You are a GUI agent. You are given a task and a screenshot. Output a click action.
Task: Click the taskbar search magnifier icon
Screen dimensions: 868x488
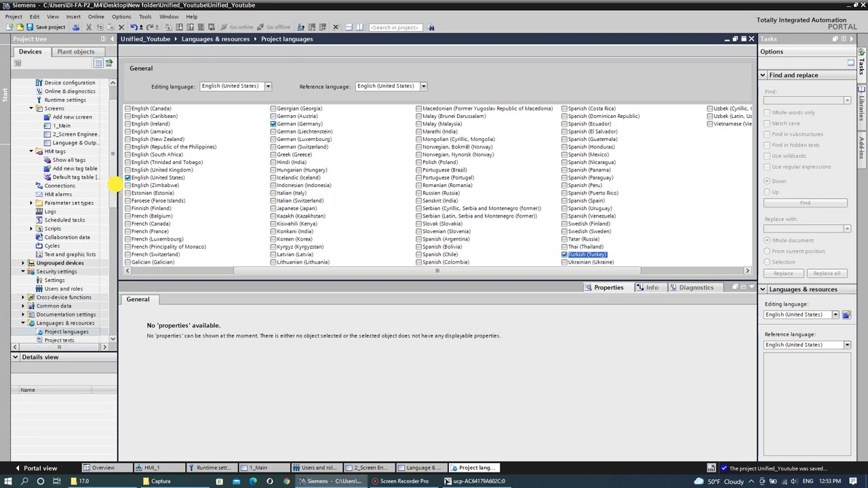(x=24, y=481)
